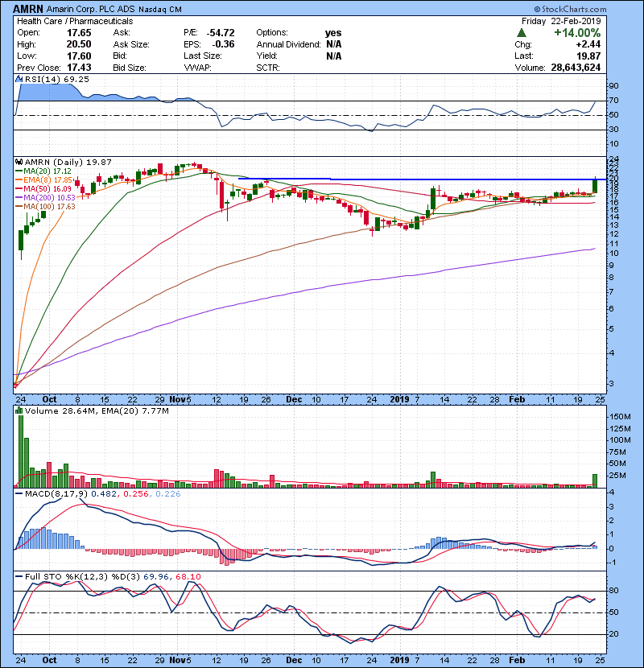Click the RSI 70 axis level label
Image resolution: width=644 pixels, height=668 pixels.
pyautogui.click(x=613, y=101)
